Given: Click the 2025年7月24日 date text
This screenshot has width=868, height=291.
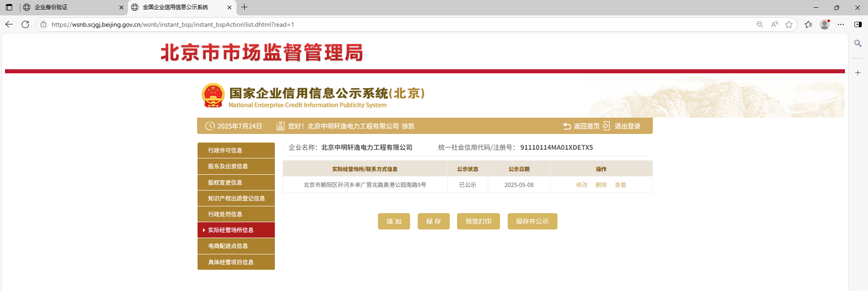Looking at the screenshot, I should click(240, 126).
